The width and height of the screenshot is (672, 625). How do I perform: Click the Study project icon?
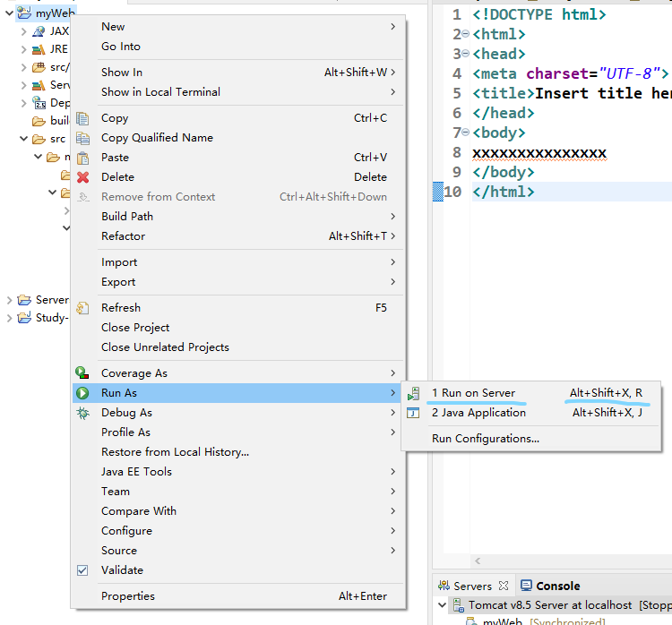(24, 318)
